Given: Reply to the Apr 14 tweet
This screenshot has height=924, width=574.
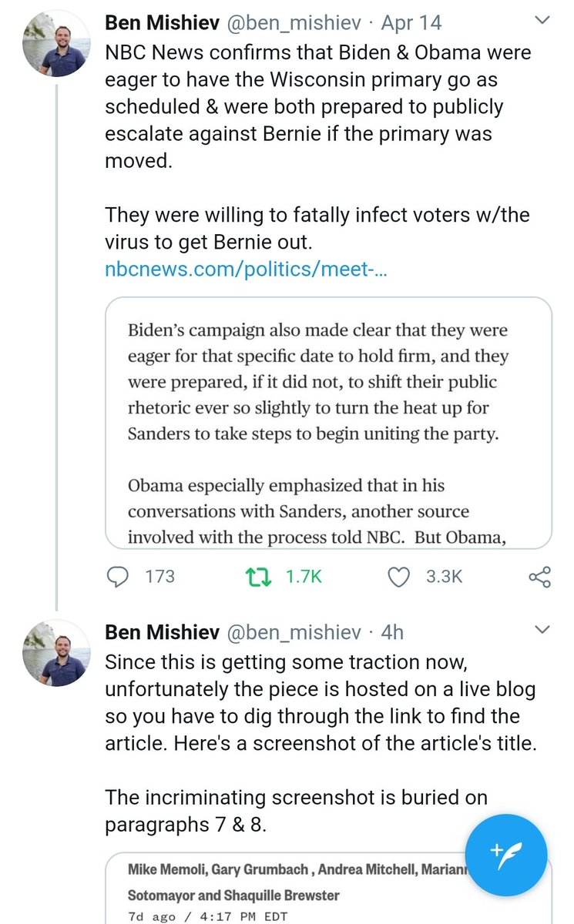Looking at the screenshot, I should pyautogui.click(x=118, y=576).
